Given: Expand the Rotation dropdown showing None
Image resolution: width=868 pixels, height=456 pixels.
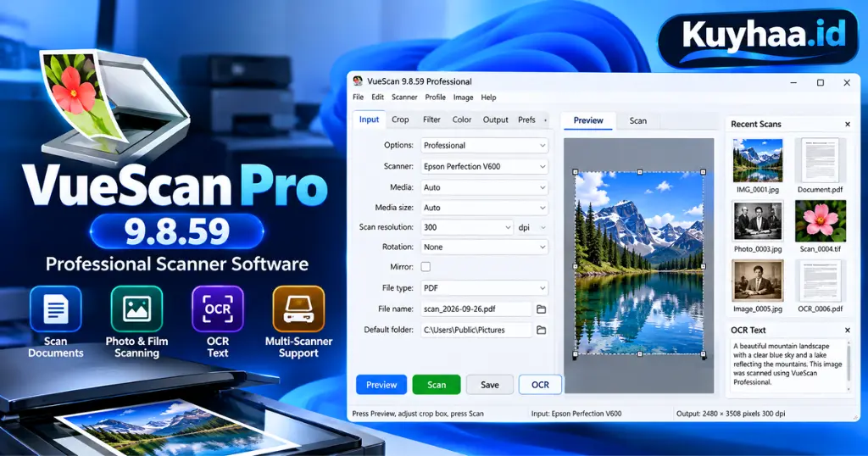Looking at the screenshot, I should click(x=484, y=247).
